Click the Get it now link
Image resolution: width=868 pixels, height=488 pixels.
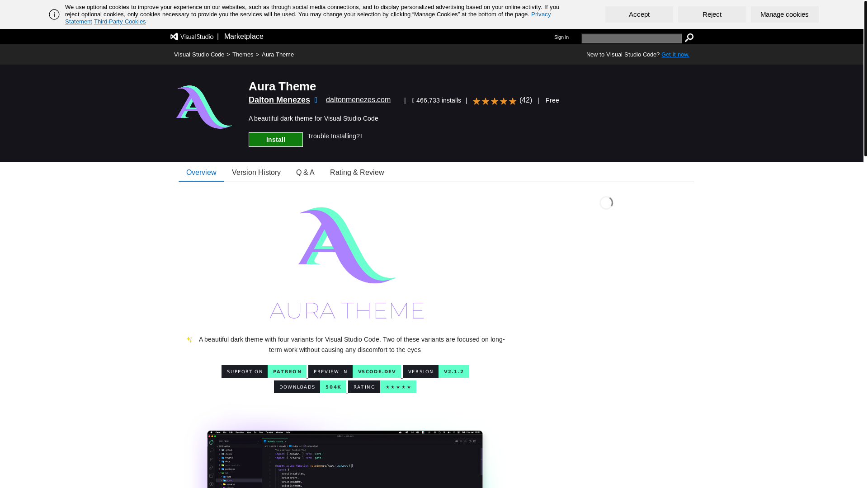click(x=675, y=55)
